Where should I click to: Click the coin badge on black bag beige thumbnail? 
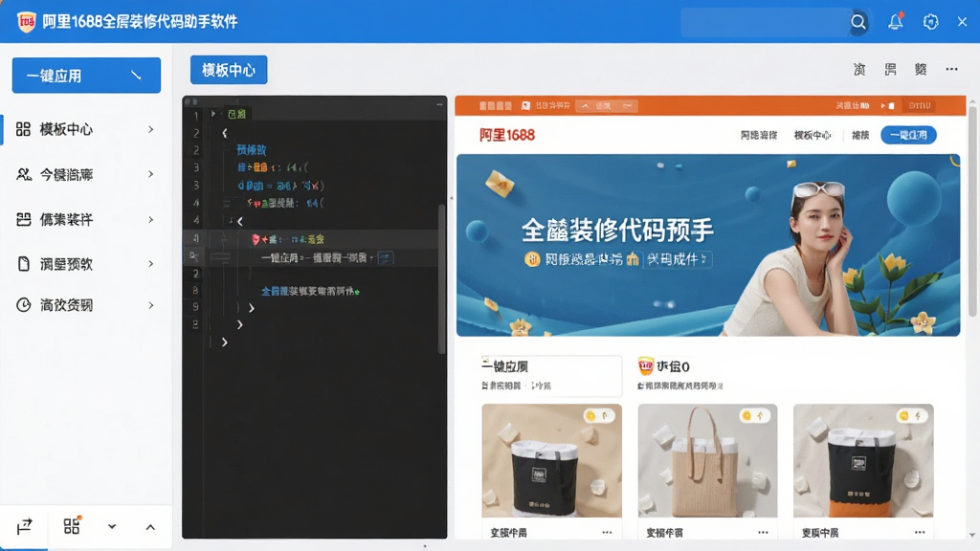pyautogui.click(x=598, y=415)
